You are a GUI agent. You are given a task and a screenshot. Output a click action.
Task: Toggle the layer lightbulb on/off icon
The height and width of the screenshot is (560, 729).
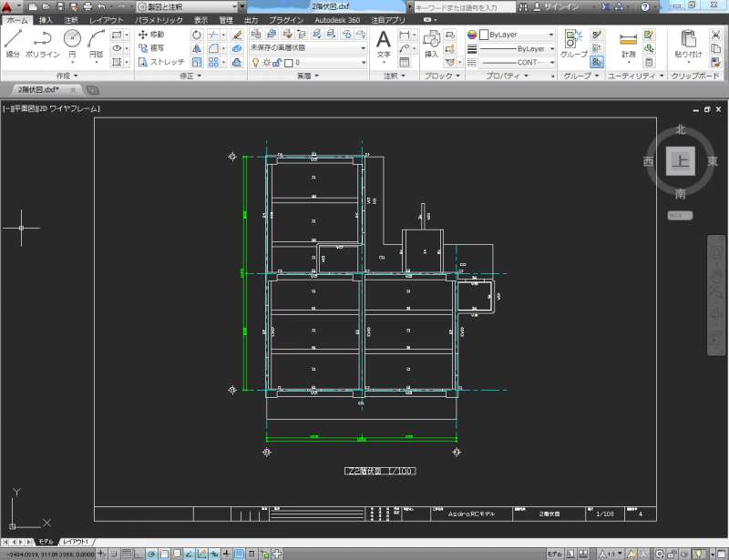click(255, 62)
